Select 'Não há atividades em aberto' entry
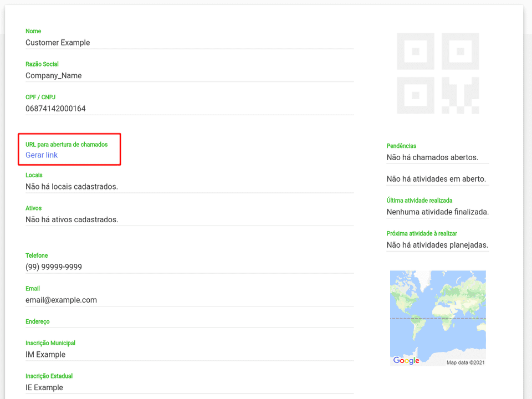This screenshot has width=532, height=399. tap(435, 178)
